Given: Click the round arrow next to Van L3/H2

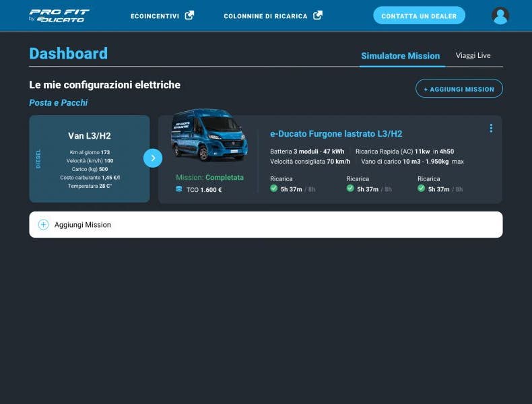Looking at the screenshot, I should [x=153, y=158].
